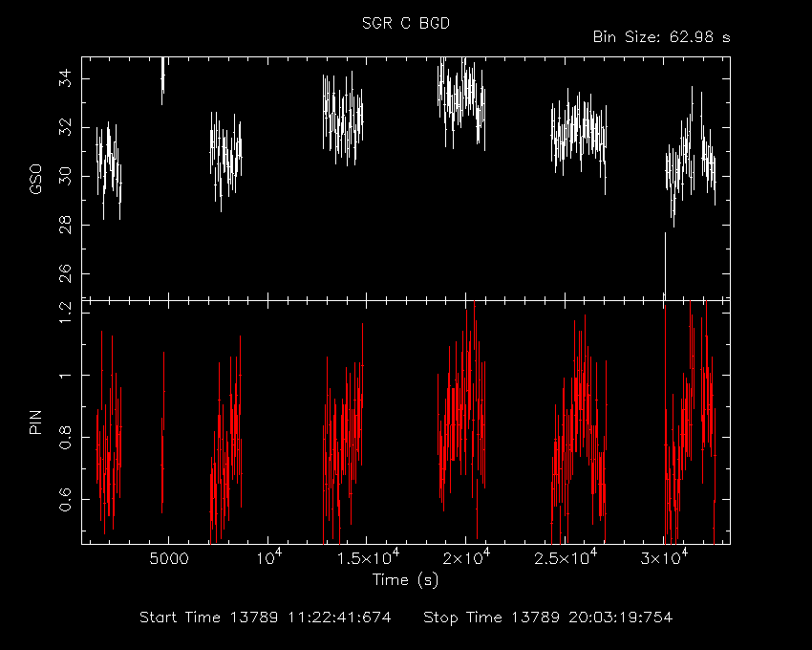812x650 pixels.
Task: Click the time axis label 10^4
Action: point(267,557)
